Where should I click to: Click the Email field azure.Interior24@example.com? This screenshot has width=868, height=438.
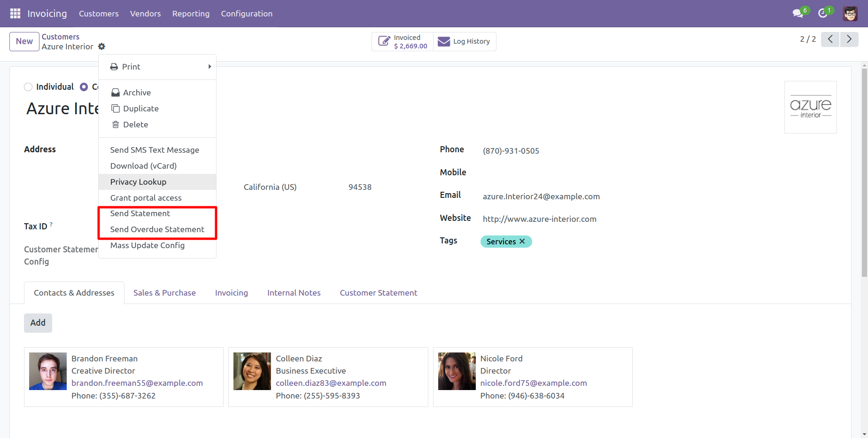pyautogui.click(x=541, y=196)
